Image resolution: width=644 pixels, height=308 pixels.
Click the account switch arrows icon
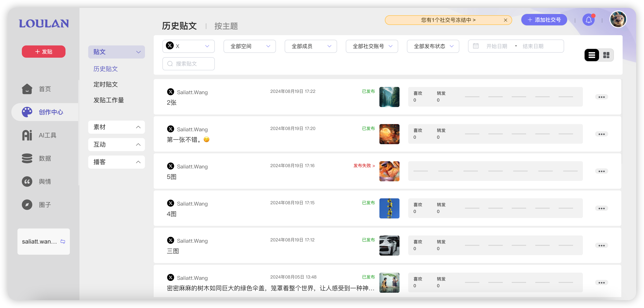[x=63, y=241]
